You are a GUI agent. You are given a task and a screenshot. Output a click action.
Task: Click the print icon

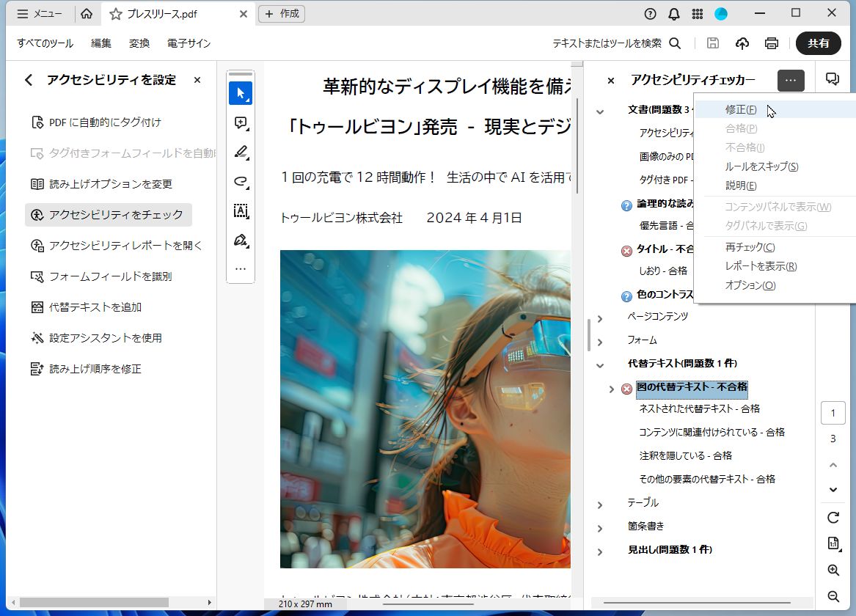[771, 43]
